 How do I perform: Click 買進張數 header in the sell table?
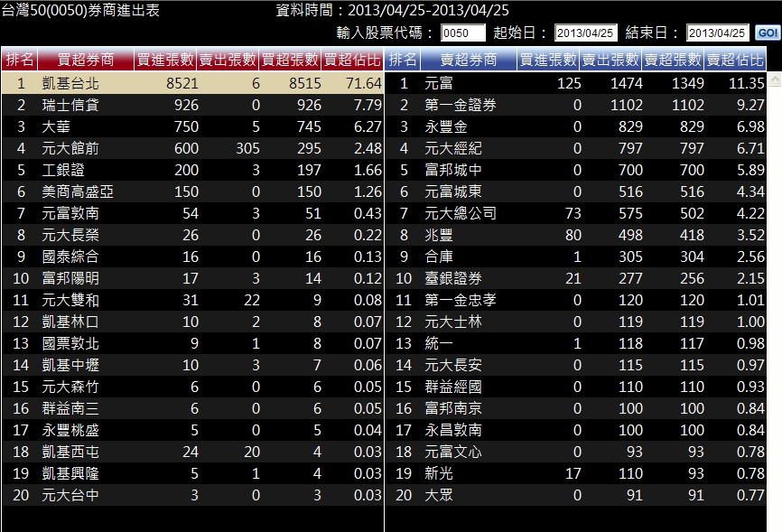(x=548, y=60)
